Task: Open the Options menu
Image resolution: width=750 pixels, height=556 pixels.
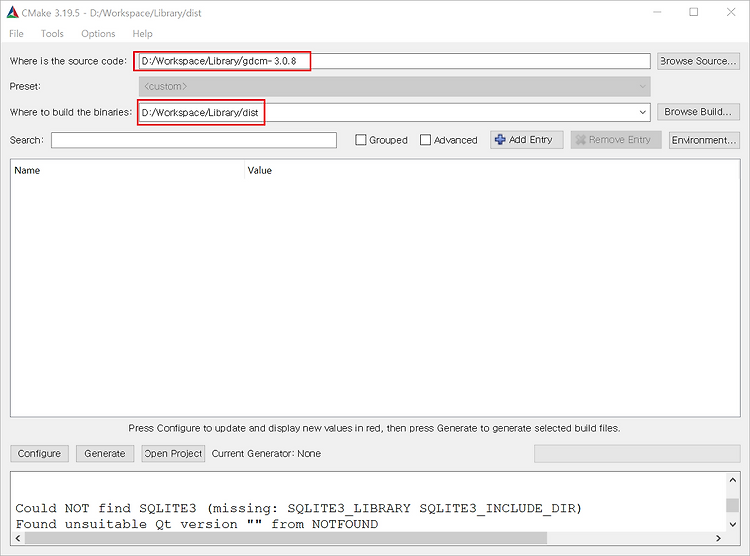Action: tap(98, 33)
